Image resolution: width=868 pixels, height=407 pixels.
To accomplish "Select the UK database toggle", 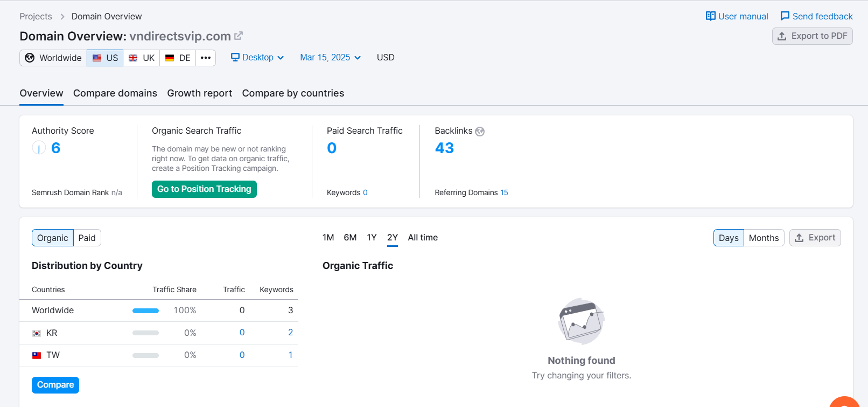I will [142, 58].
